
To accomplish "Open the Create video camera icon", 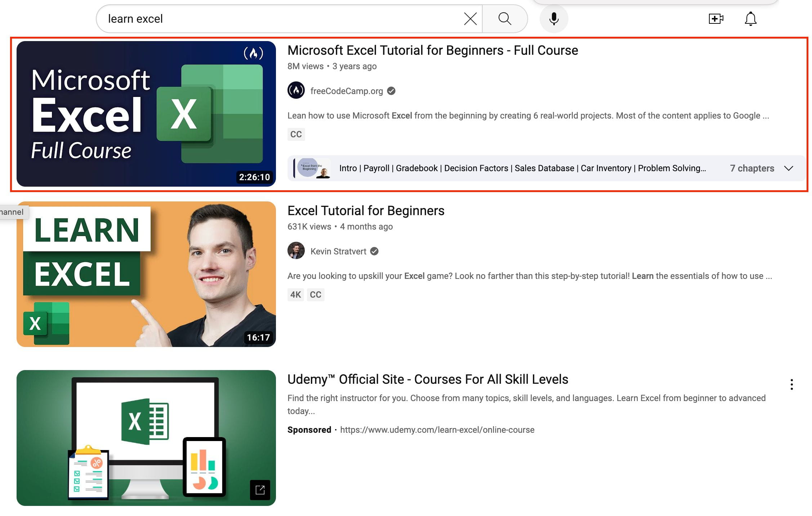I will click(x=716, y=19).
